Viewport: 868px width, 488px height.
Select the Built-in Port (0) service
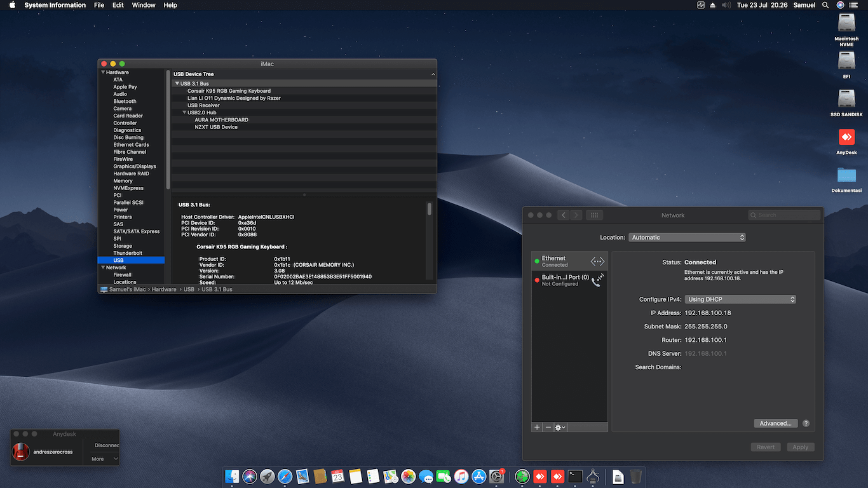click(x=569, y=280)
